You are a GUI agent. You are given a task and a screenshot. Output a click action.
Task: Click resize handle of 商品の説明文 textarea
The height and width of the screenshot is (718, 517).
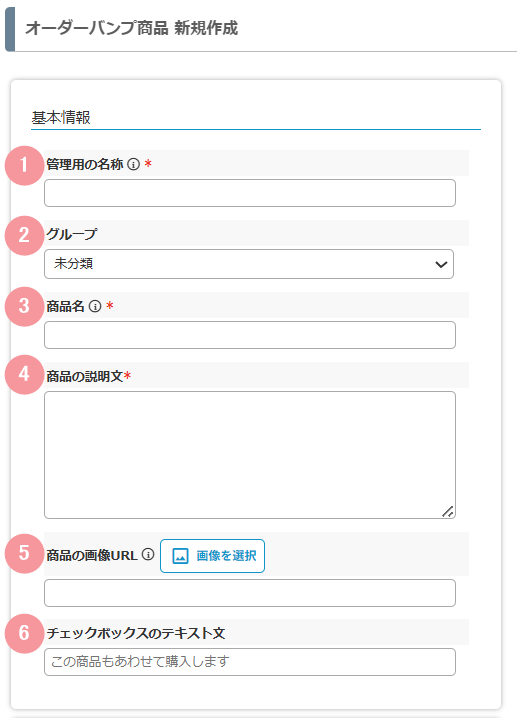pos(447,511)
